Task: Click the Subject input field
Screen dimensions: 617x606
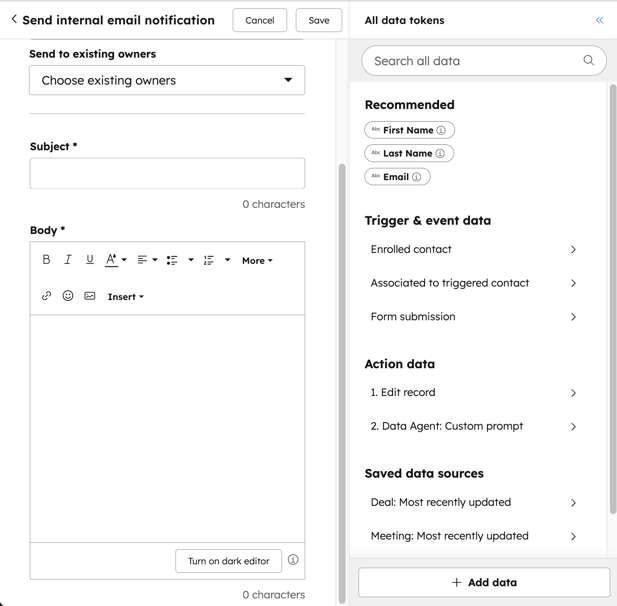Action: [167, 173]
